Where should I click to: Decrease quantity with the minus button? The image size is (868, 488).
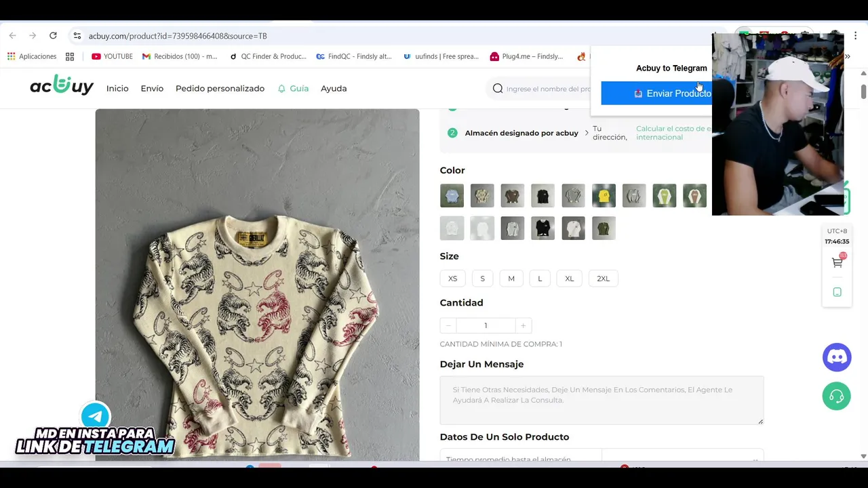point(448,326)
